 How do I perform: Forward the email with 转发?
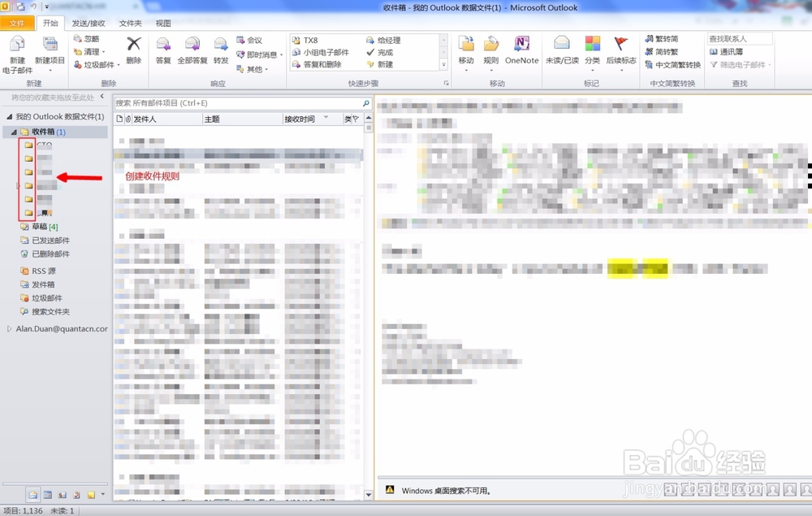(x=221, y=50)
